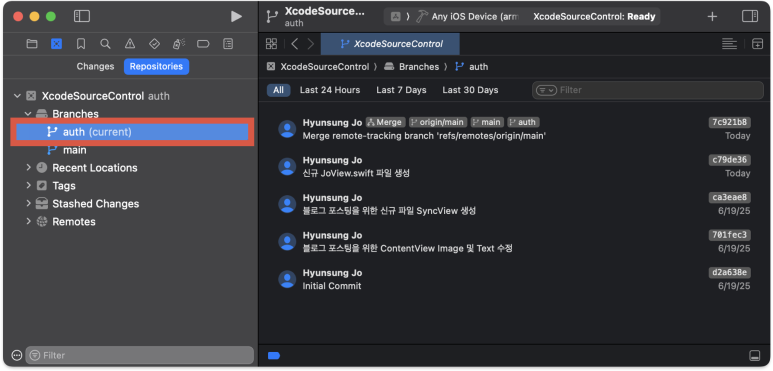This screenshot has height=371, width=773.
Task: Click commit hash c79de36
Action: coord(730,160)
